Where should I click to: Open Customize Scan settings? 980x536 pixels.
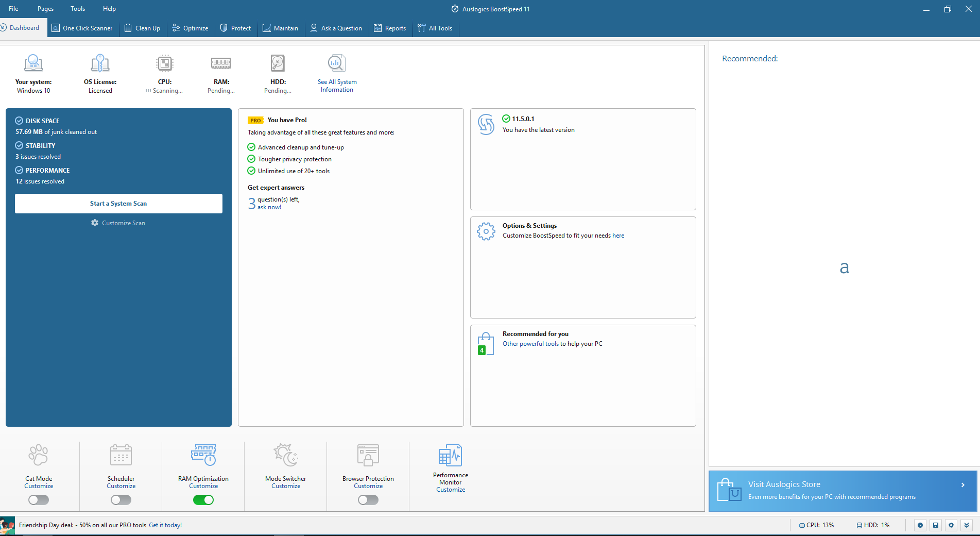click(118, 223)
